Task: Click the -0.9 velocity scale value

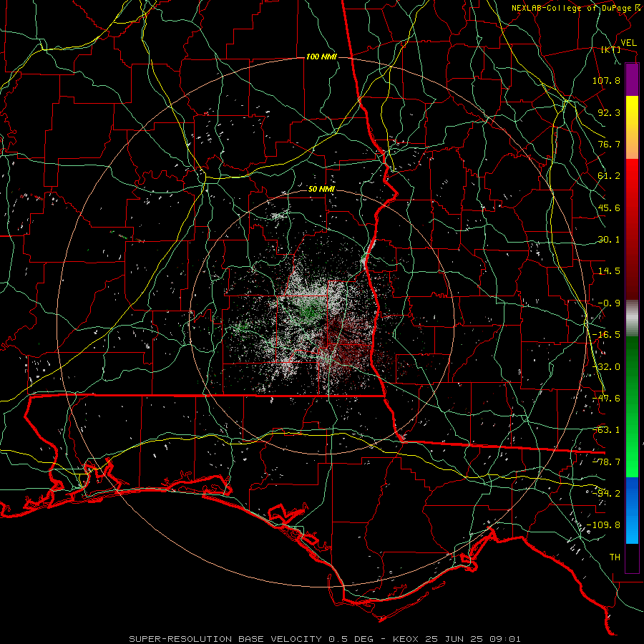Action: pyautogui.click(x=609, y=303)
